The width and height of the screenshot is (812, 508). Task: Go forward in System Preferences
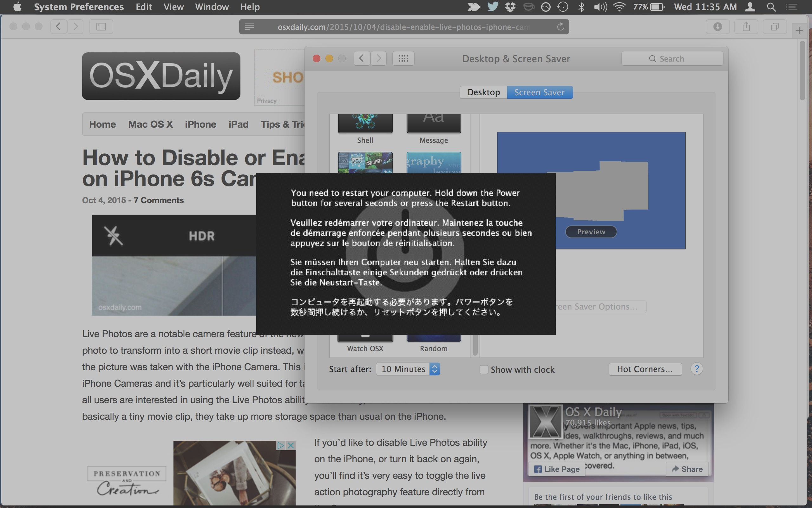click(378, 58)
